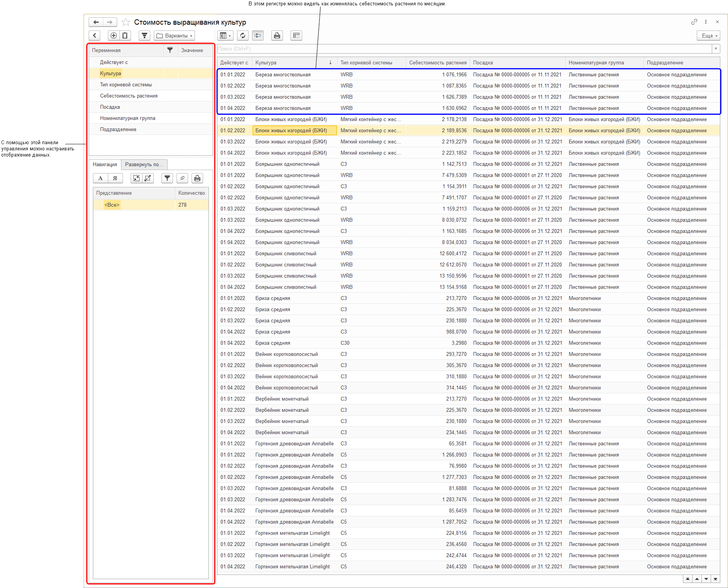Expand the column layout dropdown button
This screenshot has width=728, height=588.
[x=225, y=36]
